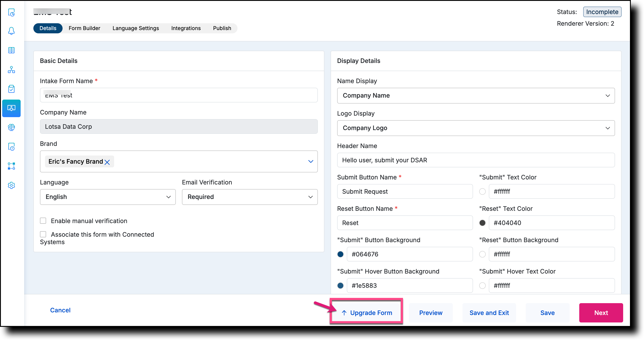Edit the Header Name field
The width and height of the screenshot is (644, 340).
(x=476, y=160)
